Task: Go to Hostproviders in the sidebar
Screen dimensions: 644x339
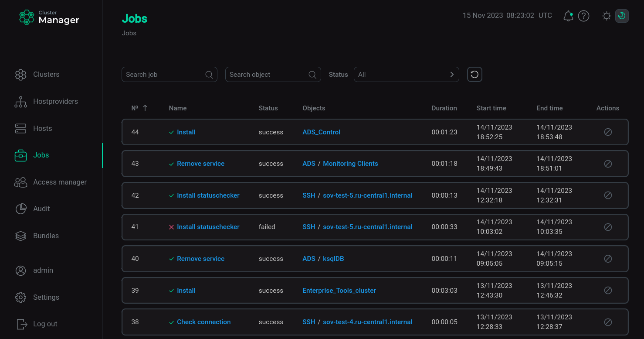Action: (55, 102)
